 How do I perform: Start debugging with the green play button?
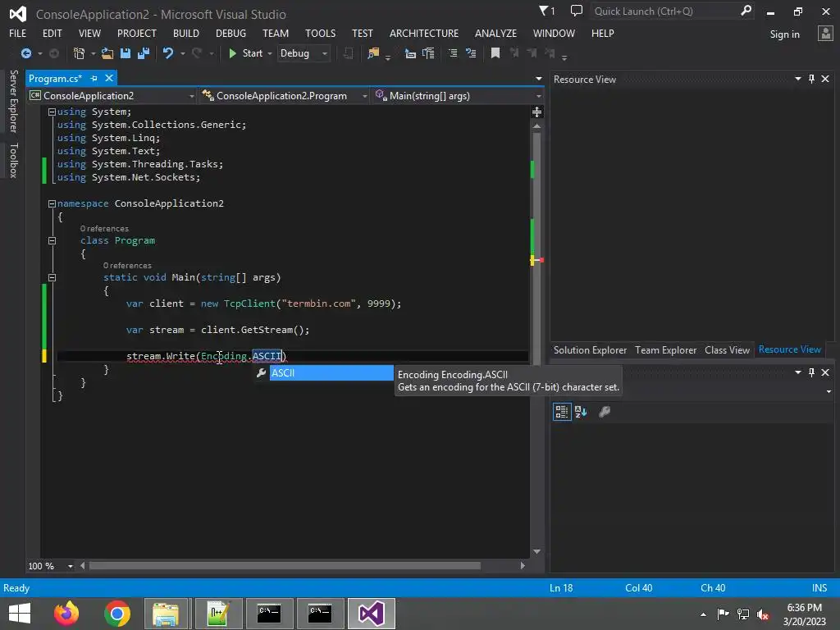click(x=232, y=53)
